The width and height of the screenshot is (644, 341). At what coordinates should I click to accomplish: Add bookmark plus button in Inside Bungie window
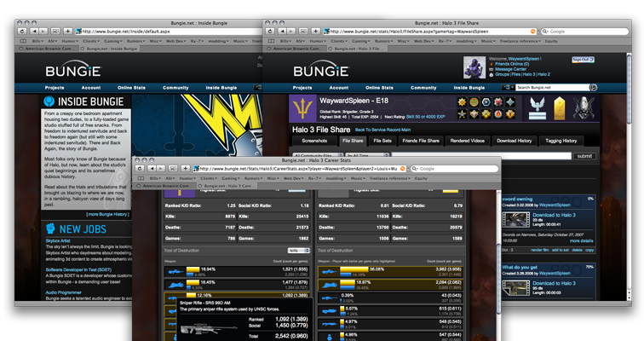point(68,32)
